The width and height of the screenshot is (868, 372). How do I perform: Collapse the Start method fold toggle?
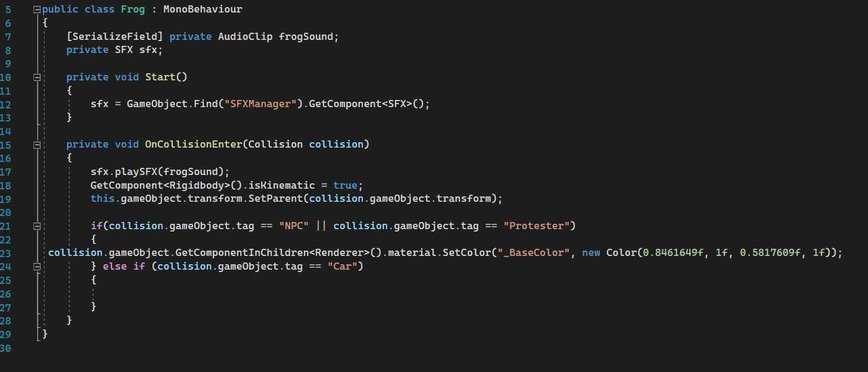pos(38,77)
